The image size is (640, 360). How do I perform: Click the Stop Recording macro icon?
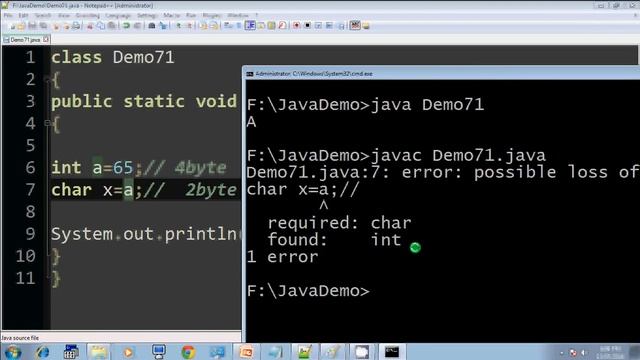point(307,26)
